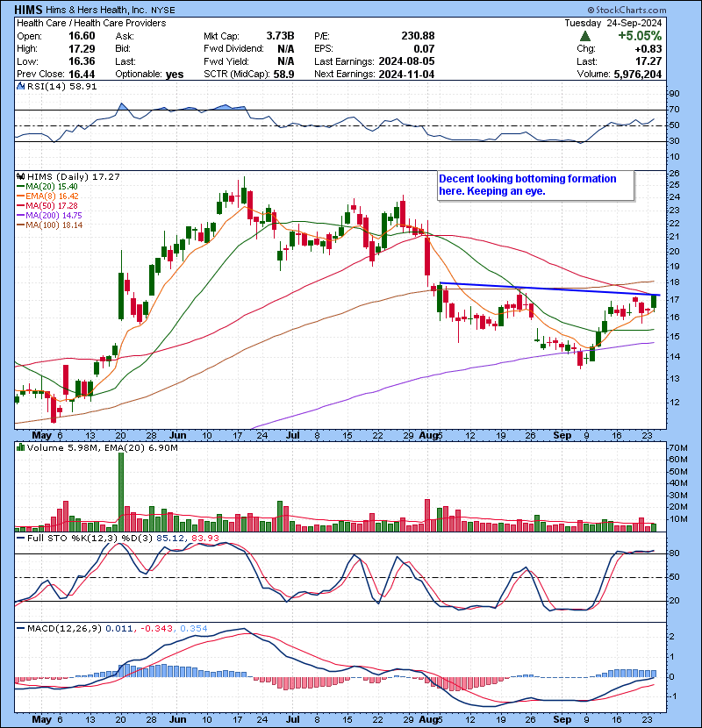Click the Open value 16.60
702x728 pixels.
(x=82, y=36)
